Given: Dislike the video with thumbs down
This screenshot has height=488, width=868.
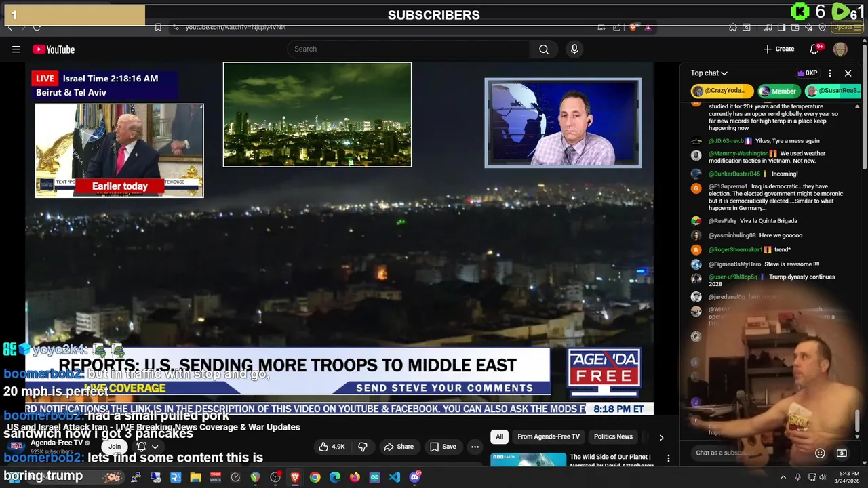Looking at the screenshot, I should coord(363,447).
